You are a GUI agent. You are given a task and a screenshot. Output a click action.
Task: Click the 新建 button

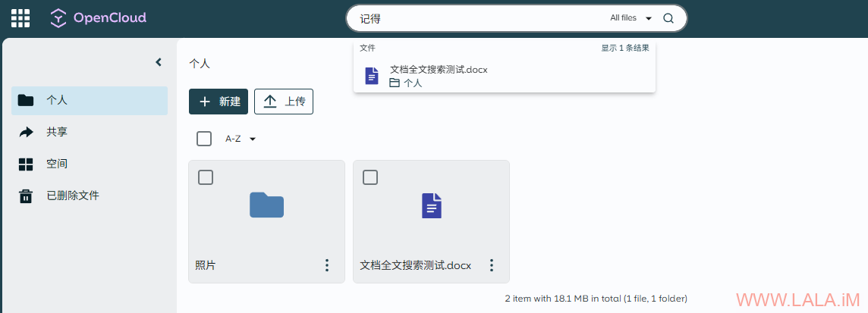[219, 102]
